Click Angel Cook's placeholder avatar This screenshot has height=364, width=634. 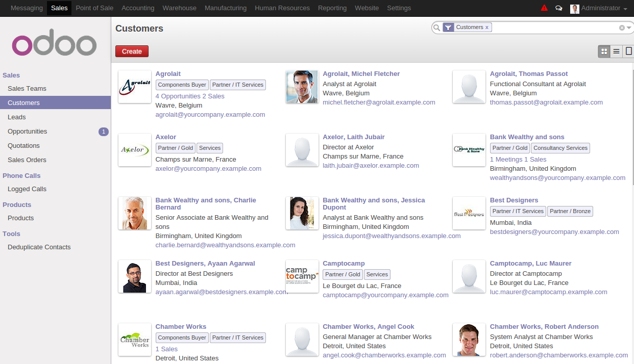302,340
